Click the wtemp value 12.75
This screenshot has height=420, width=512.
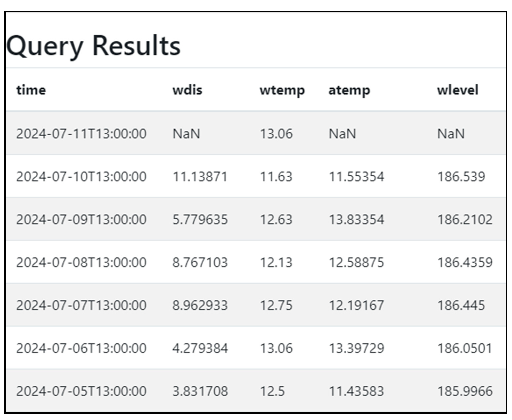tap(276, 305)
